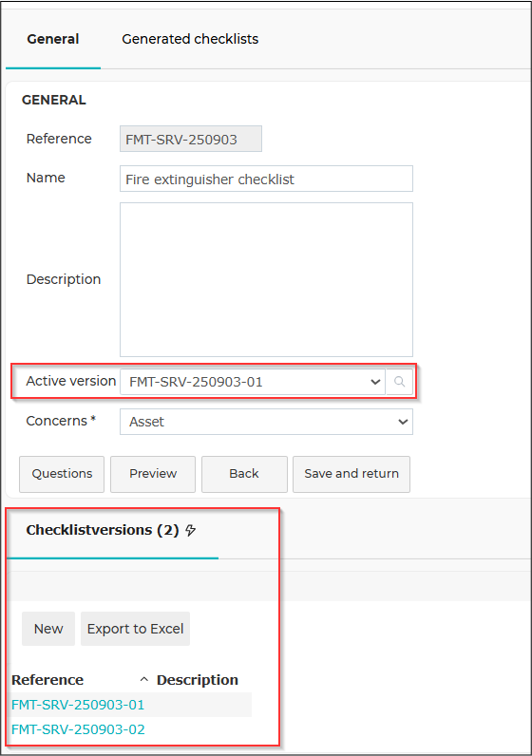
Task: Select the Checklistversions (2) tab
Action: coord(112,530)
